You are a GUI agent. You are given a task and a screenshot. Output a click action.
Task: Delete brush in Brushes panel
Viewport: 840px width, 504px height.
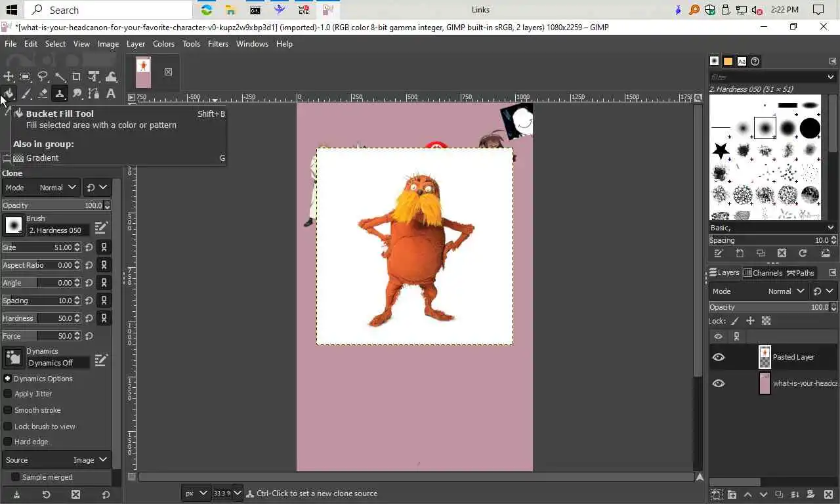[782, 253]
